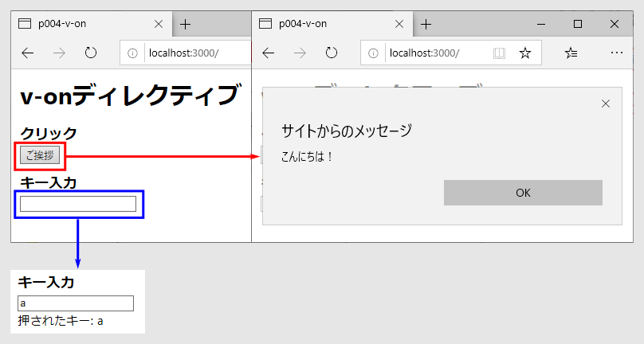Open reading view icon in right address bar
The image size is (644, 344).
pyautogui.click(x=499, y=53)
